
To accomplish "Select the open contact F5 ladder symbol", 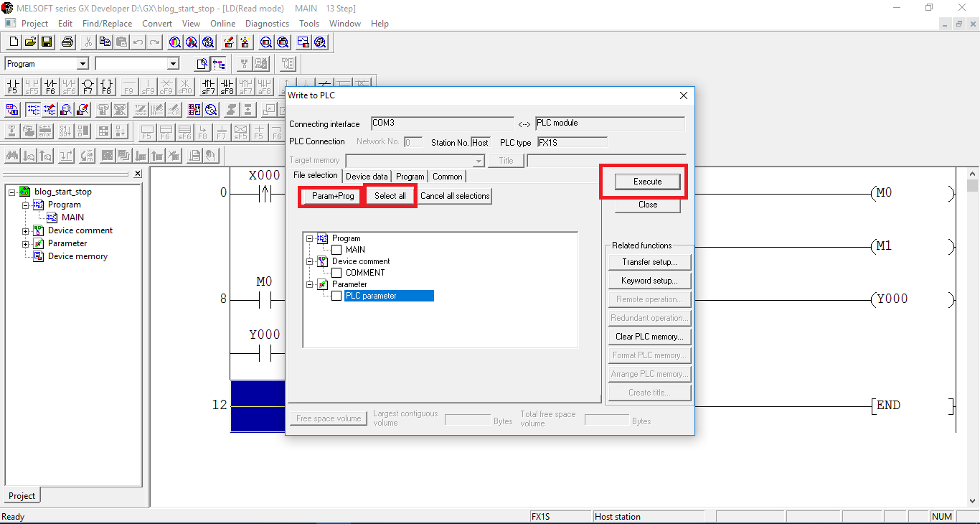I will pyautogui.click(x=12, y=88).
